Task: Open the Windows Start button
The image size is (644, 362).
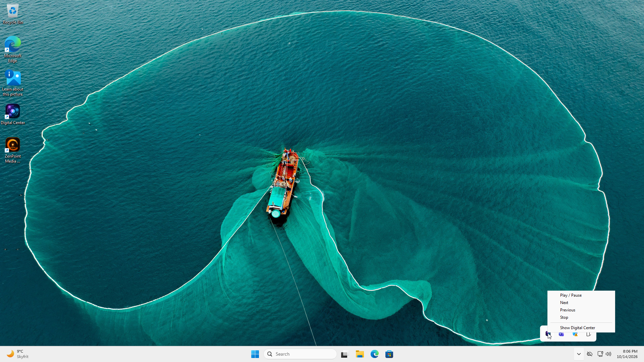Action: 255,354
